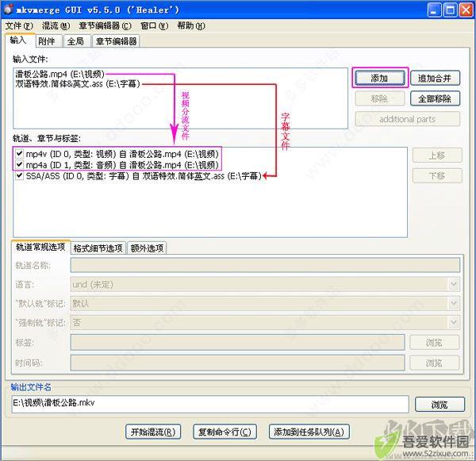Click the 追加合并 button

pos(435,78)
